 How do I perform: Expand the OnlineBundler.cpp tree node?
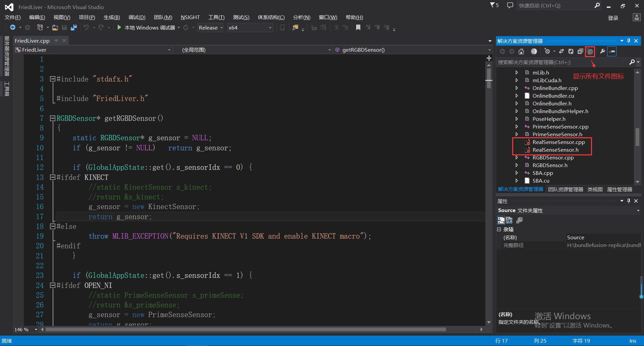tap(517, 88)
